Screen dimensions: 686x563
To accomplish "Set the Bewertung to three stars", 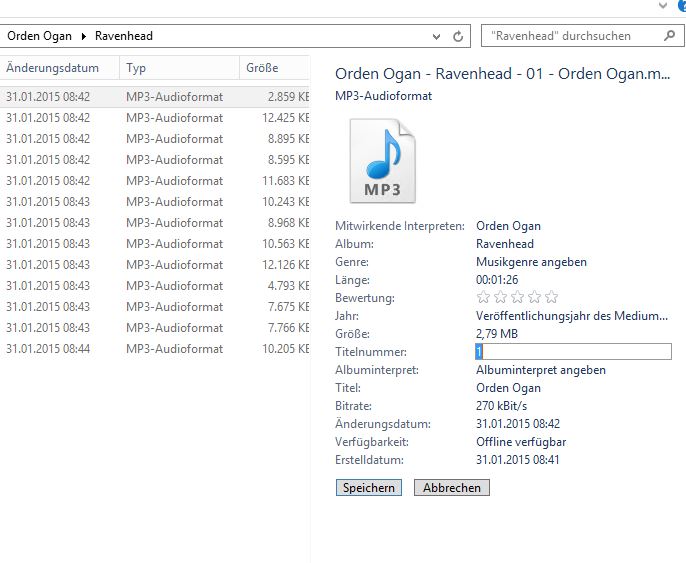I will [x=518, y=297].
